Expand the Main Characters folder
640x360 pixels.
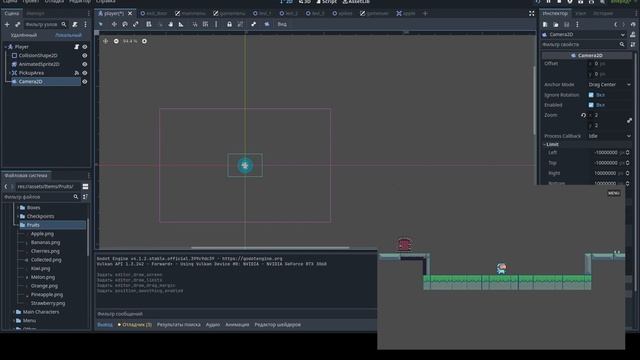pos(13,312)
